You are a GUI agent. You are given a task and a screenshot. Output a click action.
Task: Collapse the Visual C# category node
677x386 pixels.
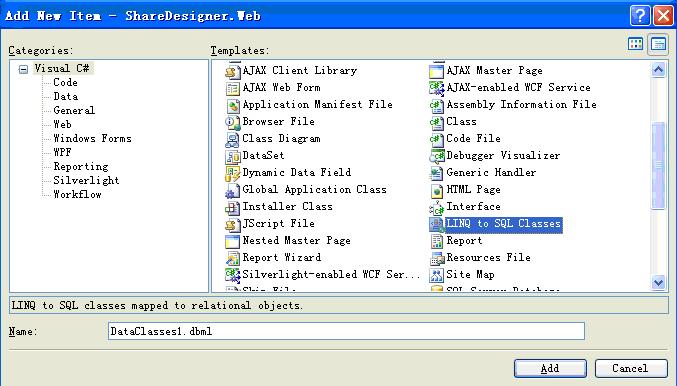23,69
